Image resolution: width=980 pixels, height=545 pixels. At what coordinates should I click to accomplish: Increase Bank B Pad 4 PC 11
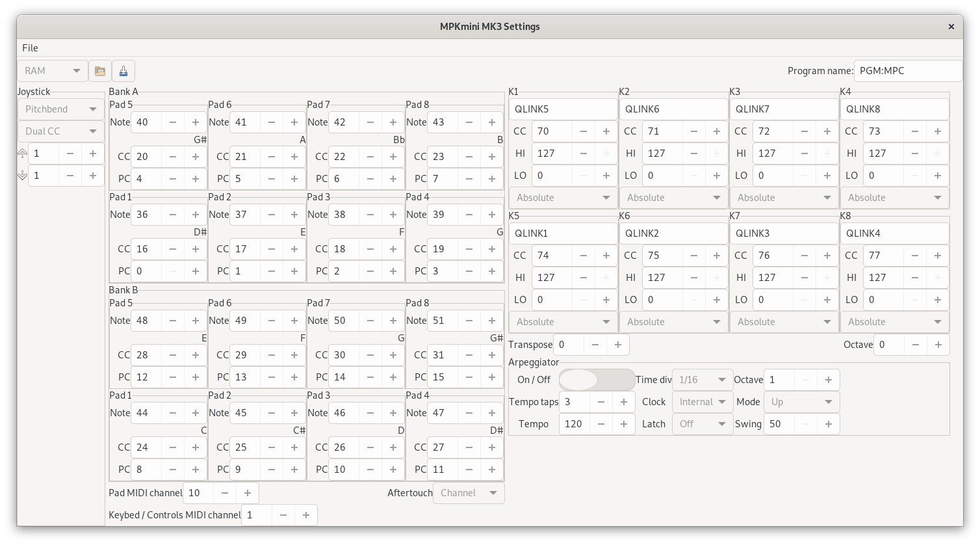492,470
